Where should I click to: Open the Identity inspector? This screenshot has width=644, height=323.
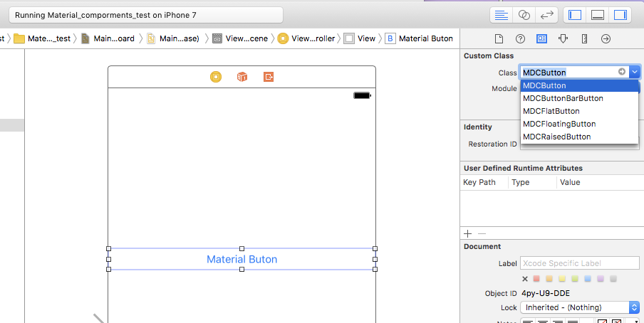point(541,38)
